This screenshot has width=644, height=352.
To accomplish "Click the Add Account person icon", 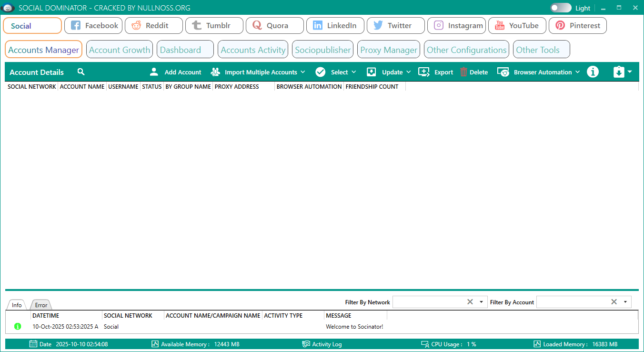I will 154,72.
